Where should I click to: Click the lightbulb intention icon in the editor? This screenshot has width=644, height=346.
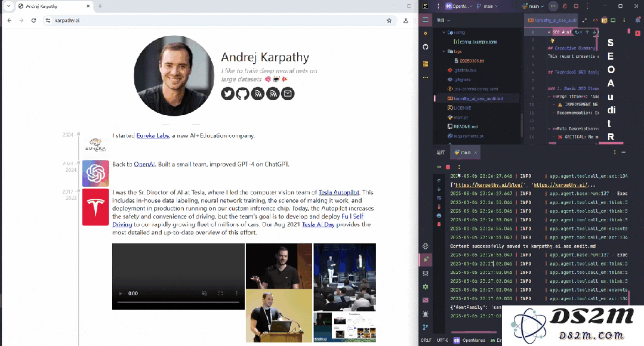(x=553, y=40)
